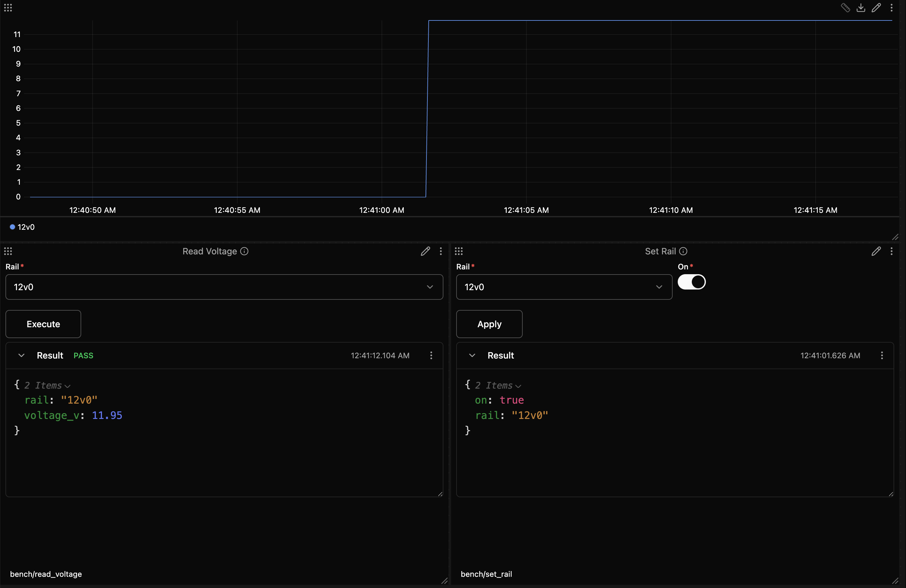The image size is (906, 588).
Task: Toggle the On switch for Set Rail
Action: [692, 282]
